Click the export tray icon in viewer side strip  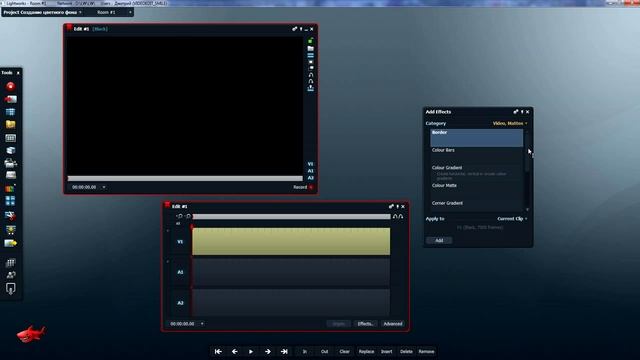311,88
